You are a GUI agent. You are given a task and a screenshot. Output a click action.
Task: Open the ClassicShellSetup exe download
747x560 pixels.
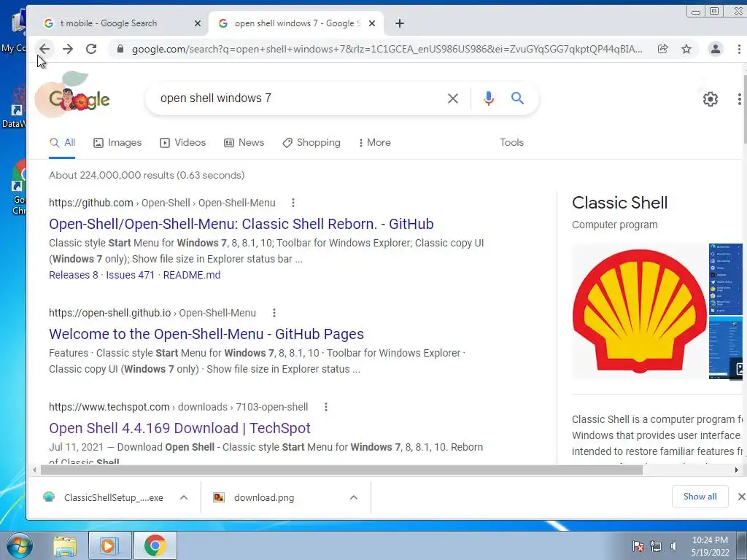(104, 497)
